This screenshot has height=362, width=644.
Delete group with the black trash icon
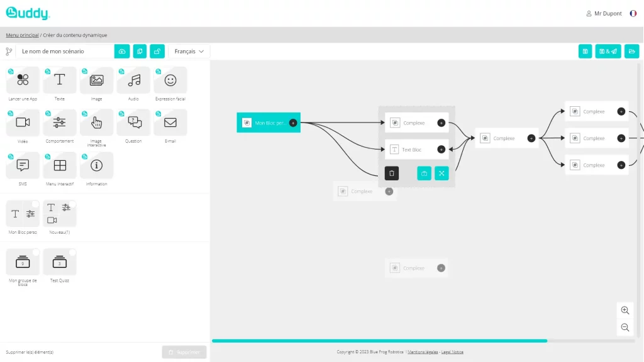coord(392,173)
